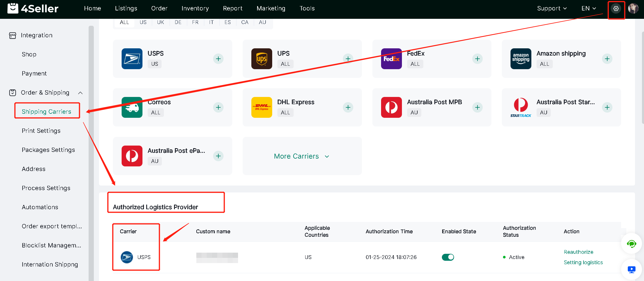Open the green live chat bubble

(632, 244)
